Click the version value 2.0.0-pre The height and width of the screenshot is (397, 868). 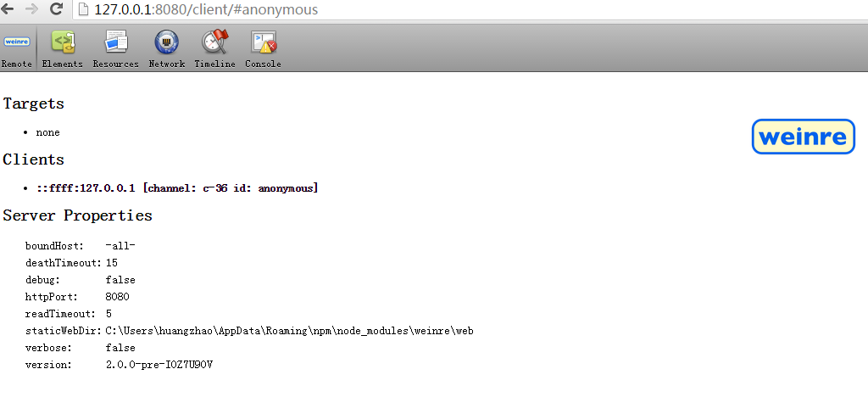point(159,365)
